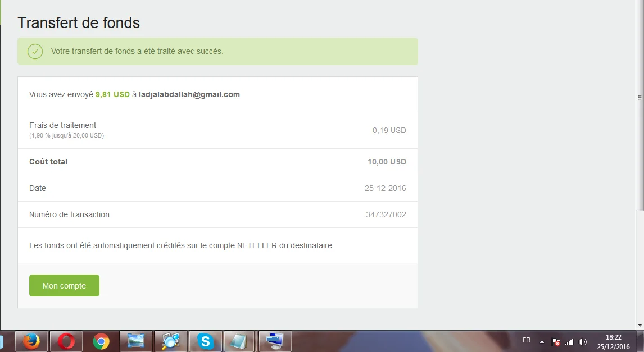This screenshot has height=352, width=644.
Task: Click the Mon compte button
Action: click(64, 286)
